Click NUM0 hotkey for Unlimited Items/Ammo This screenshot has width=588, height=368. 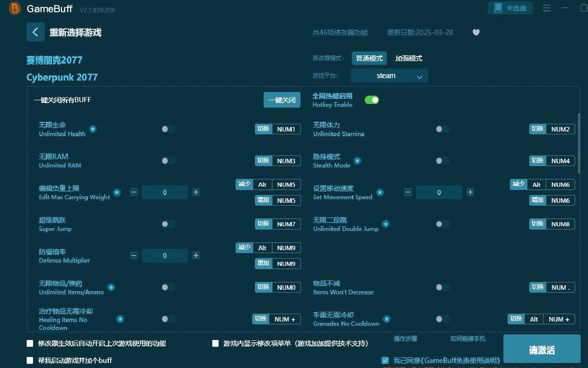[x=286, y=287]
